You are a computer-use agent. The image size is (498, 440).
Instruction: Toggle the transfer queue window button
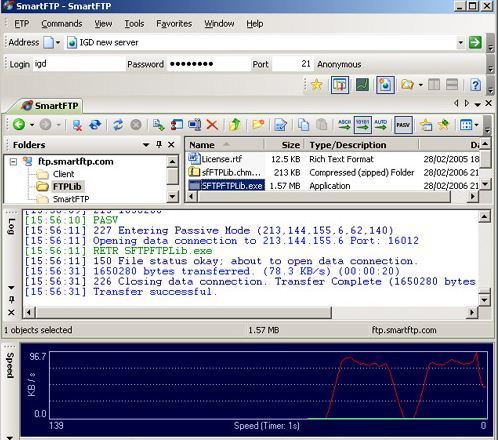tap(340, 85)
